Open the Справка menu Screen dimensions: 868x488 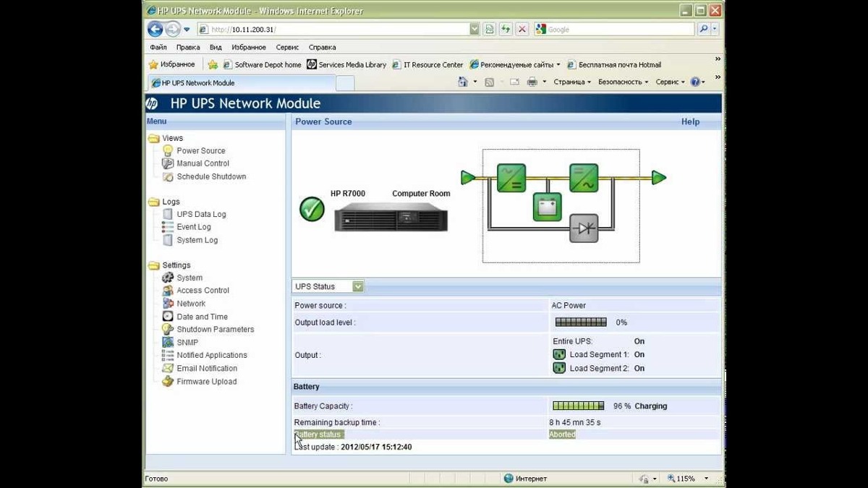pos(322,47)
